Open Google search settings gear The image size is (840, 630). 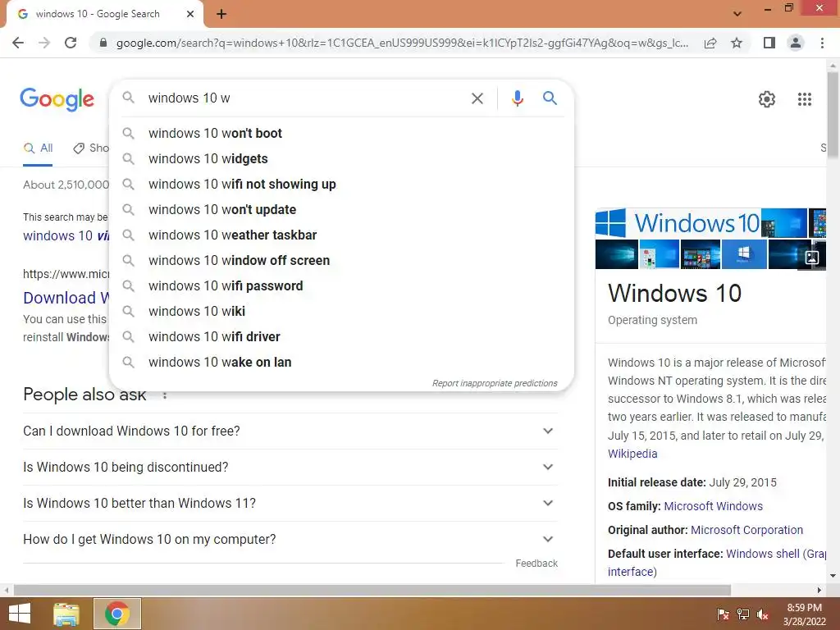coord(767,99)
